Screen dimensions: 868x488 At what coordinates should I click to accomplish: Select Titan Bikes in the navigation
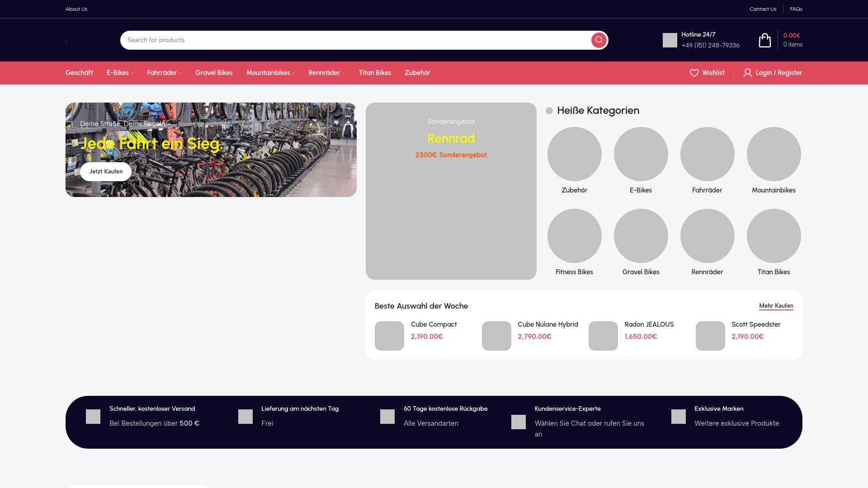375,73
